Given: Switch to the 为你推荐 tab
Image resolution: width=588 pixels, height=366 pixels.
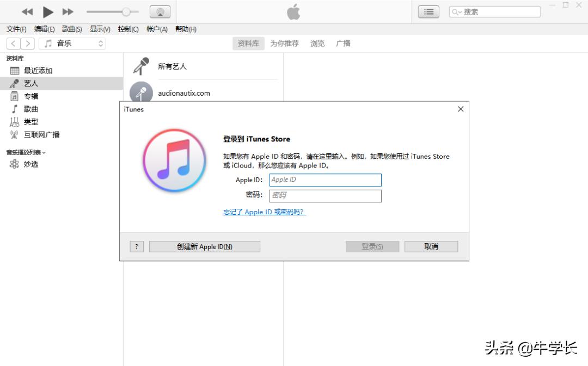Looking at the screenshot, I should [284, 43].
